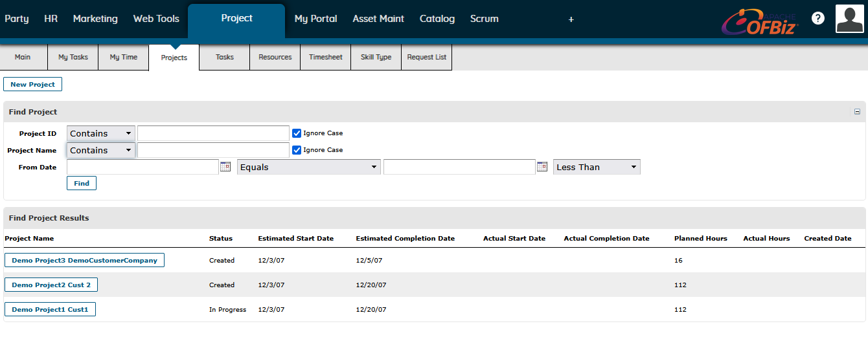Open the Catalog application
The width and height of the screenshot is (868, 337).
pyautogui.click(x=437, y=19)
